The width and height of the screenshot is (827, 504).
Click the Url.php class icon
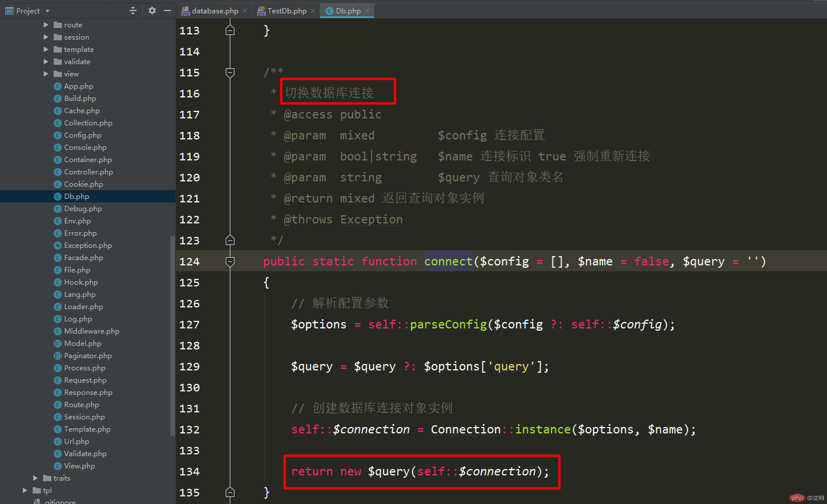58,442
